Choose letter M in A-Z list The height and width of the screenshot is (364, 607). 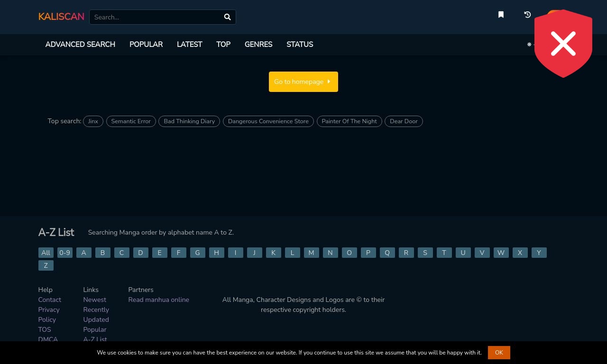[311, 253]
